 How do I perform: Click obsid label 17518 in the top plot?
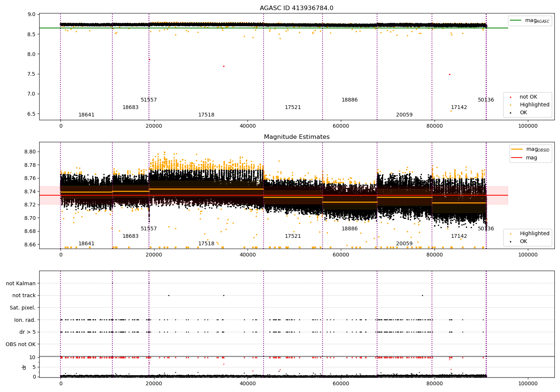click(x=206, y=115)
